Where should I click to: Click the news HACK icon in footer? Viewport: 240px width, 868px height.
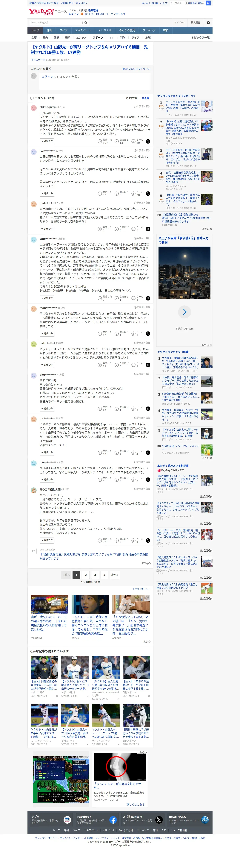[205, 820]
